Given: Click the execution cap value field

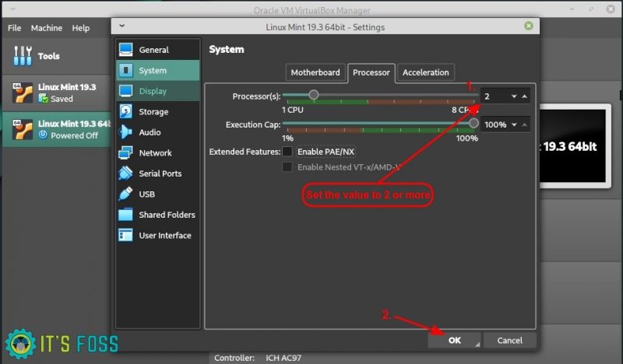Looking at the screenshot, I should 495,124.
